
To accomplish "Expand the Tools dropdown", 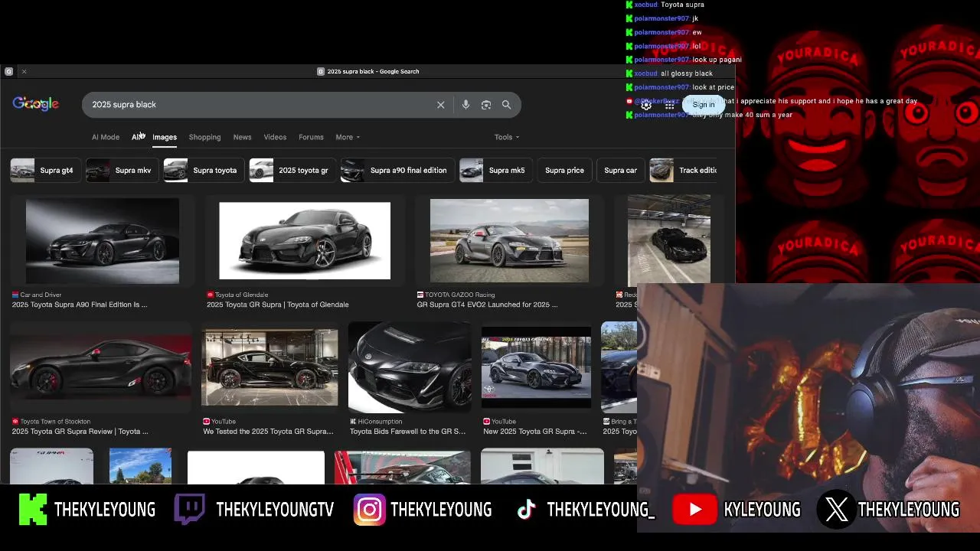I will pos(506,137).
